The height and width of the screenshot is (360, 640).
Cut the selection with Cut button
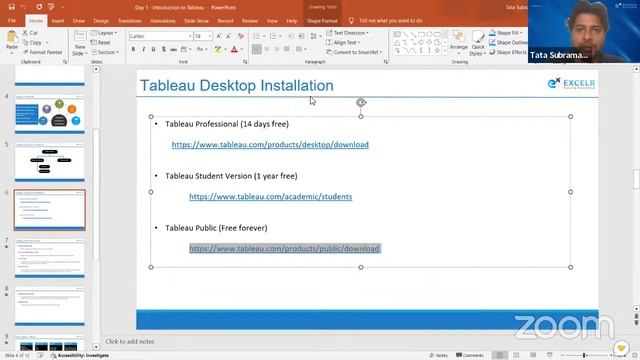(30, 33)
